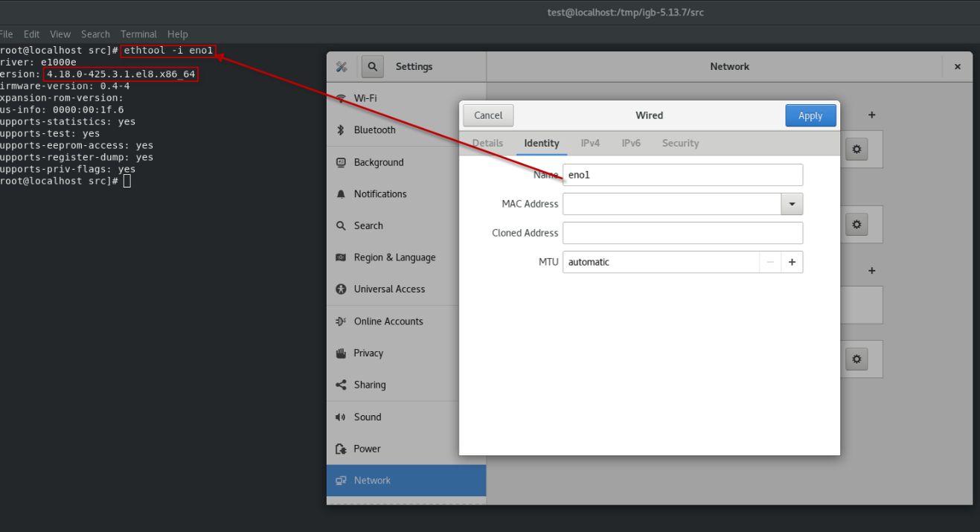Click the Power icon in sidebar
This screenshot has height=532, width=980.
coord(341,449)
